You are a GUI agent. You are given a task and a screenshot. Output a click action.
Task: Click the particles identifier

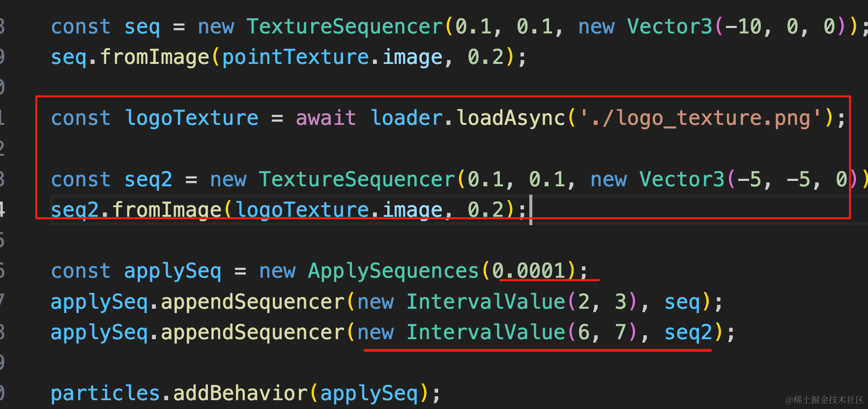[x=106, y=394]
